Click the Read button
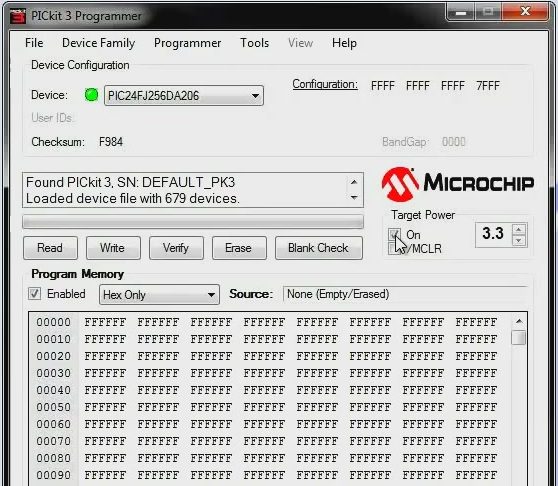Viewport: 558px width, 486px height. [50, 248]
